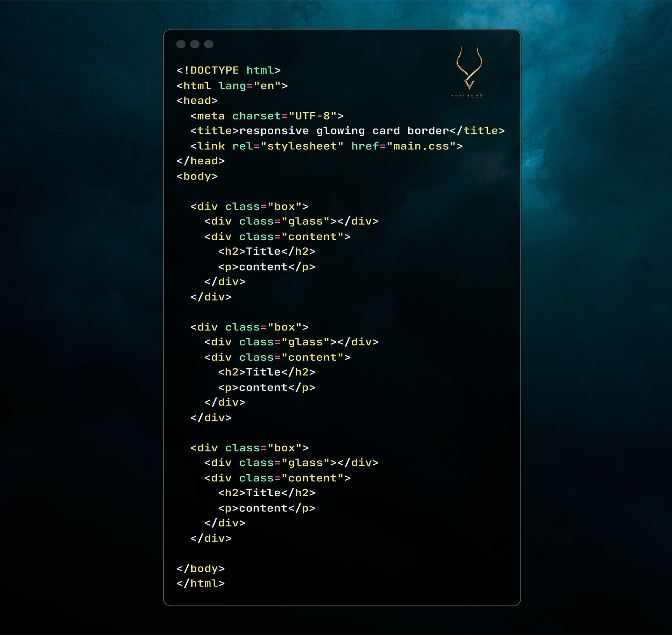
Task: Click the golden horned varshochi logo
Action: [x=469, y=68]
